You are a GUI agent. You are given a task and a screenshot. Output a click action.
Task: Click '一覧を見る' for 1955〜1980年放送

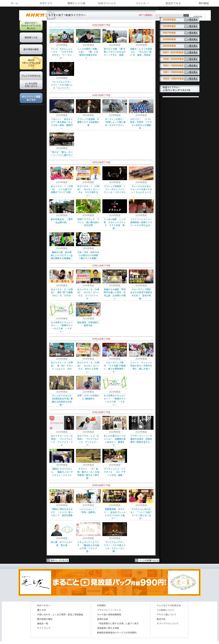click(191, 79)
